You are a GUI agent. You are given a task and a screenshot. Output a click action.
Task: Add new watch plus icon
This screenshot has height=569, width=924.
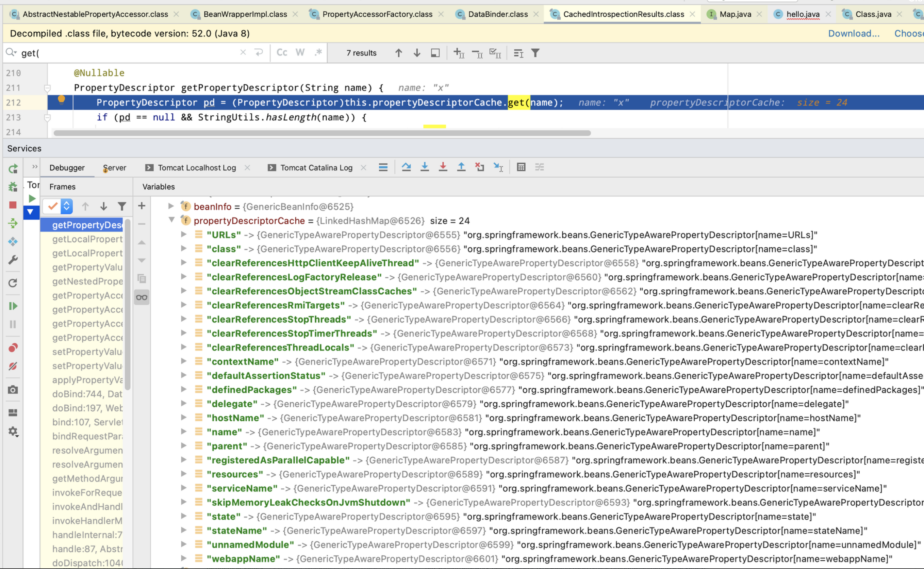click(142, 206)
